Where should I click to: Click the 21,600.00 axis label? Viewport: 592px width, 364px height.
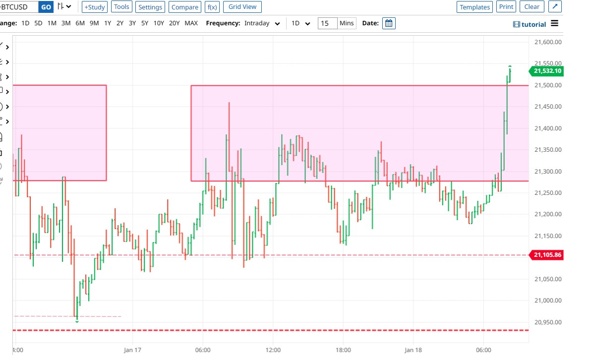pos(548,42)
